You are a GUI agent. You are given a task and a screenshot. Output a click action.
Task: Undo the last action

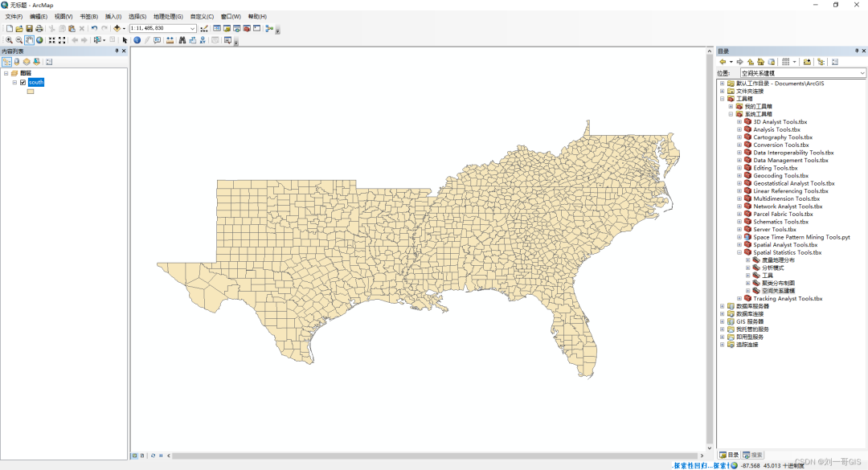coord(94,28)
